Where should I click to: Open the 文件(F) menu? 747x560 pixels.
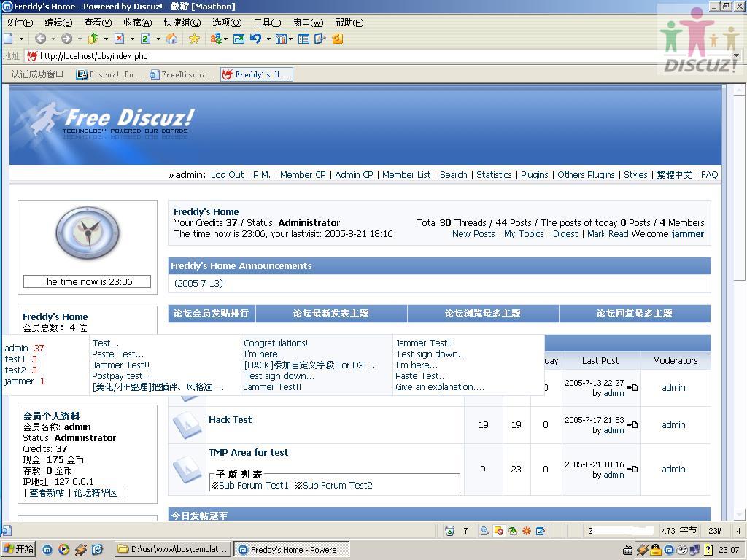20,23
